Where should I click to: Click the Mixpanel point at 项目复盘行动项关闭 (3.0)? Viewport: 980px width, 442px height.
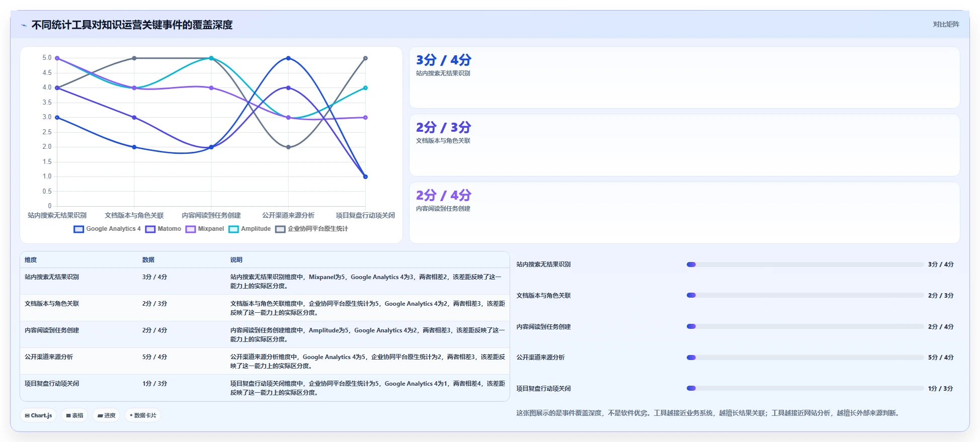point(365,118)
